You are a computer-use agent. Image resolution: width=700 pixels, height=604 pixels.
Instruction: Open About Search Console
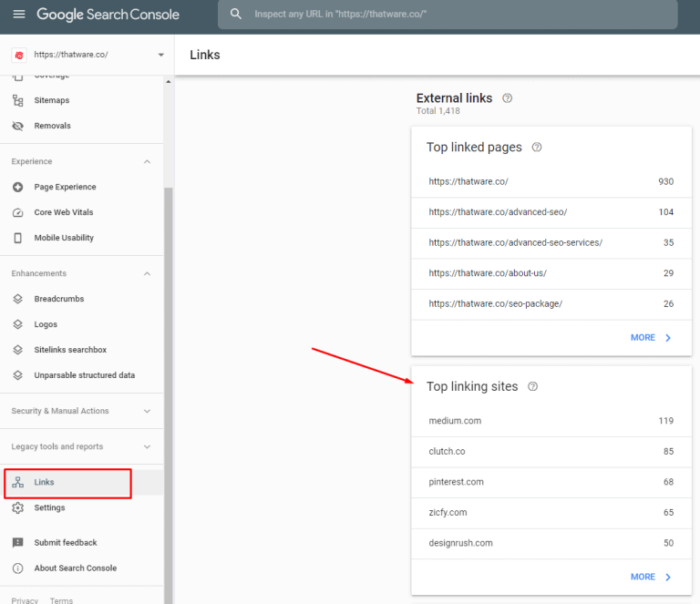76,568
